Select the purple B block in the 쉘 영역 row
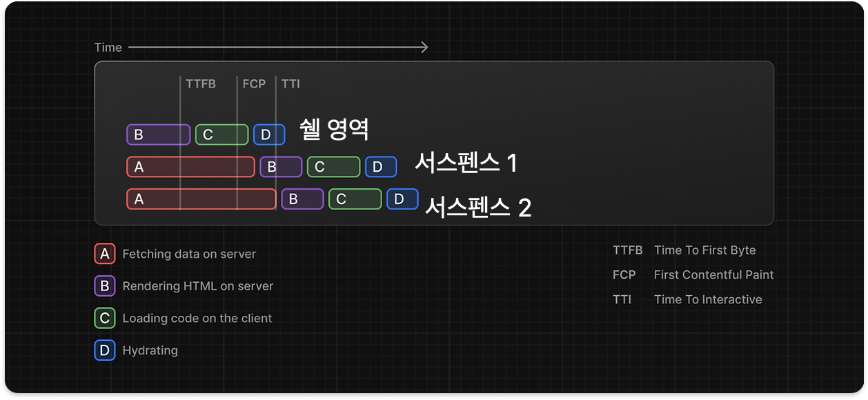The width and height of the screenshot is (868, 400). click(158, 134)
